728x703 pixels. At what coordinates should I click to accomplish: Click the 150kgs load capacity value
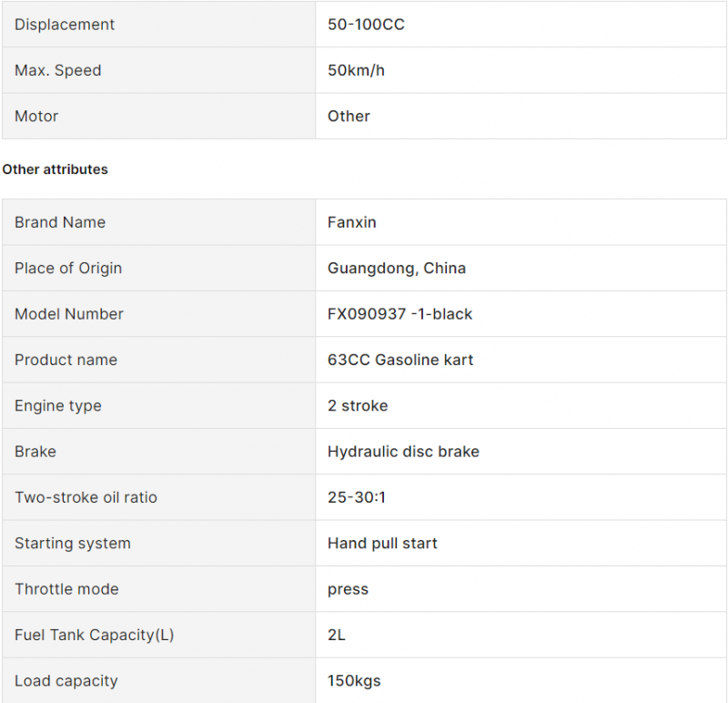354,681
